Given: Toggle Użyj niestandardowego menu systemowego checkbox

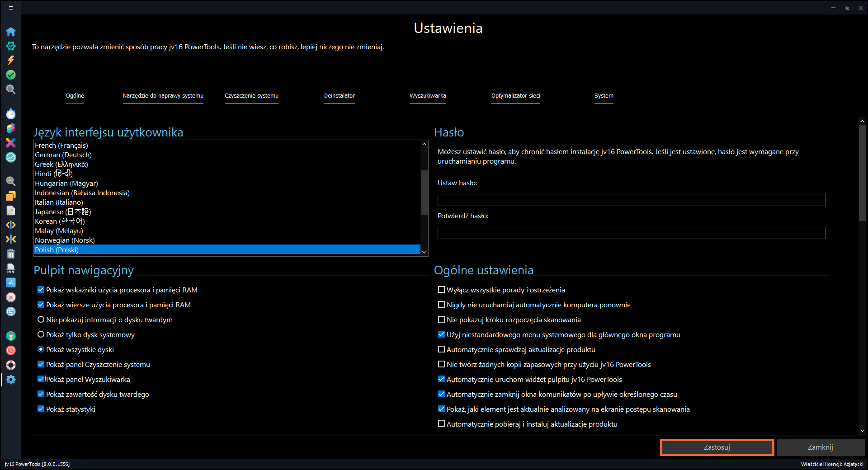Looking at the screenshot, I should tap(441, 334).
